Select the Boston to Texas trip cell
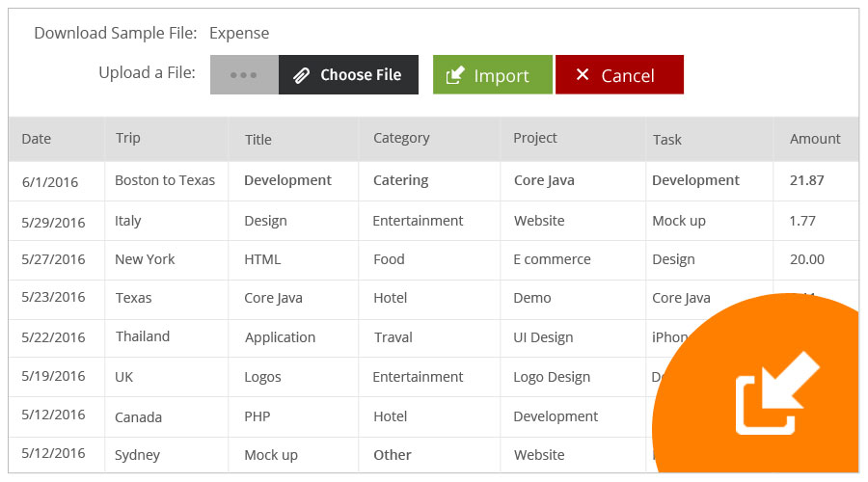Image resolution: width=868 pixels, height=482 pixels. point(165,180)
